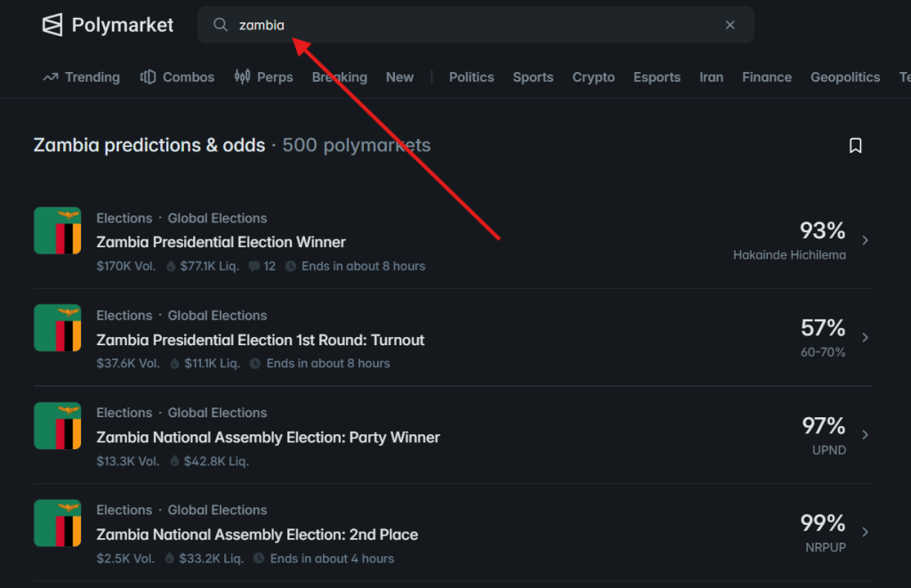Click Zambia flag thumbnail for 2nd Place market
The height and width of the screenshot is (588, 911).
[58, 523]
